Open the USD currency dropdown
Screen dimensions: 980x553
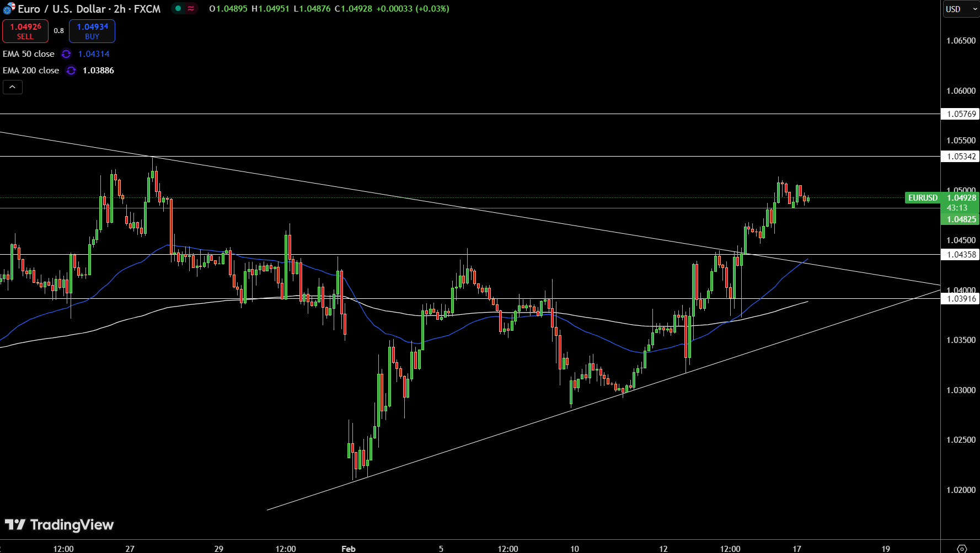click(961, 9)
